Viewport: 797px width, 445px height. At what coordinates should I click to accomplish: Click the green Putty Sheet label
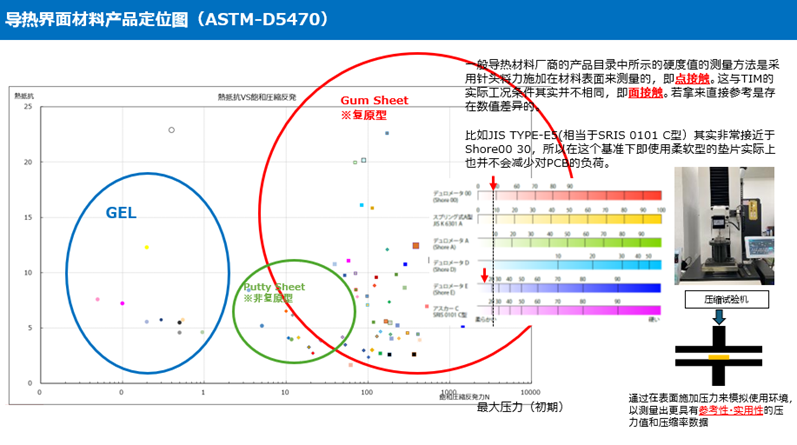click(276, 286)
